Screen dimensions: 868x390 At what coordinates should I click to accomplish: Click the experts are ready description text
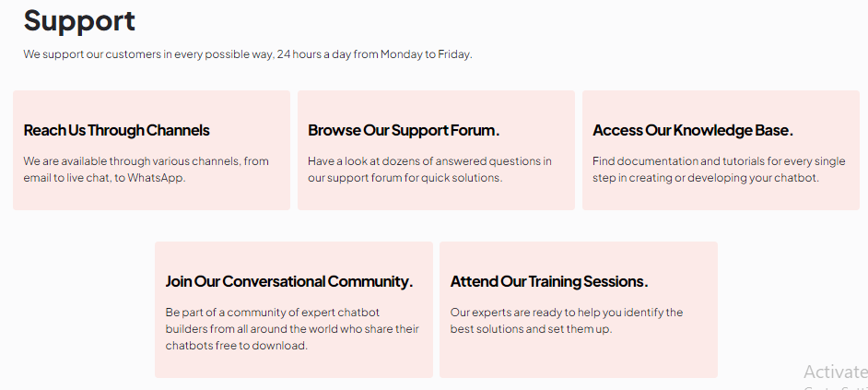(567, 320)
